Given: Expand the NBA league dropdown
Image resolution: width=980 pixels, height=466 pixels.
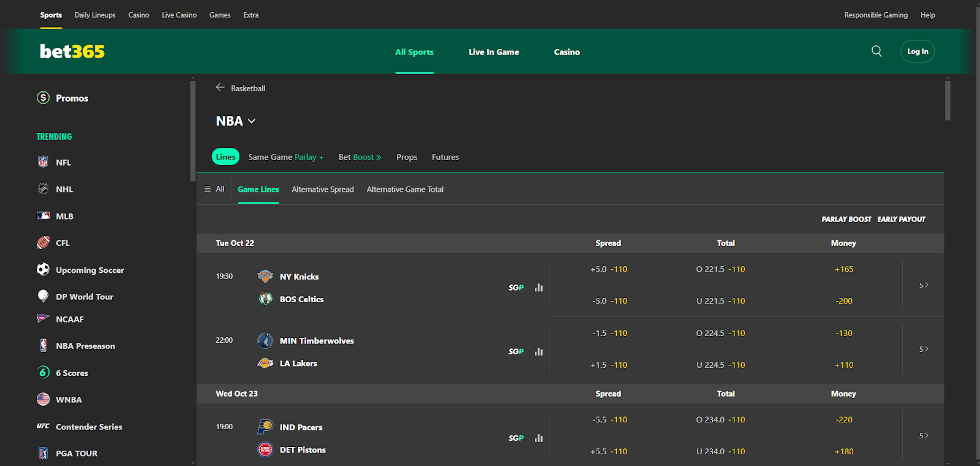Looking at the screenshot, I should 236,121.
